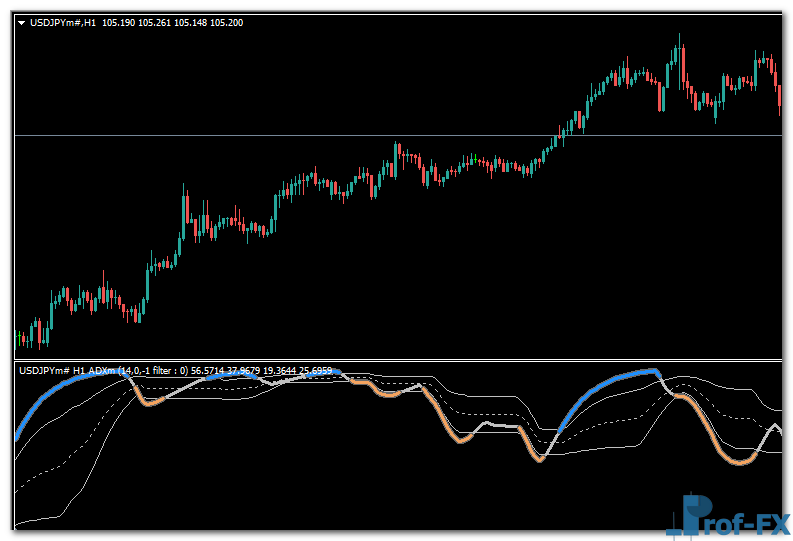793x541 pixels.
Task: Click the USDJPYm#,H1 chart symbol label
Action: click(63, 22)
